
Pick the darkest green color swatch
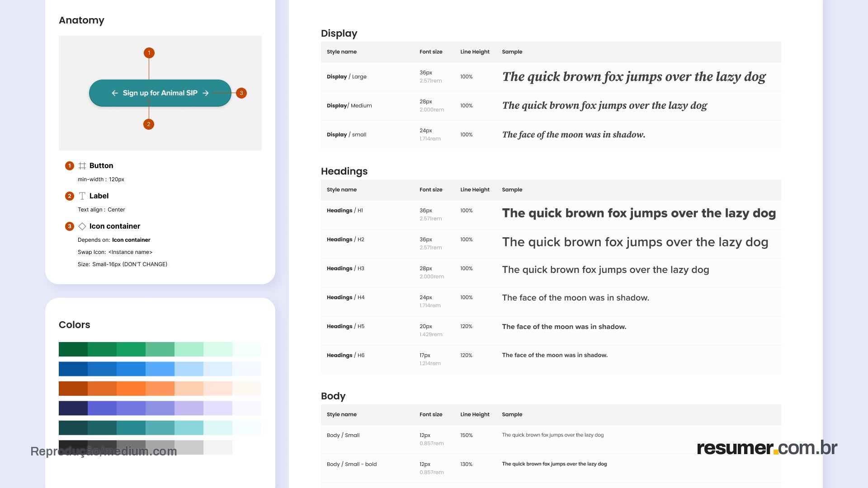click(73, 349)
